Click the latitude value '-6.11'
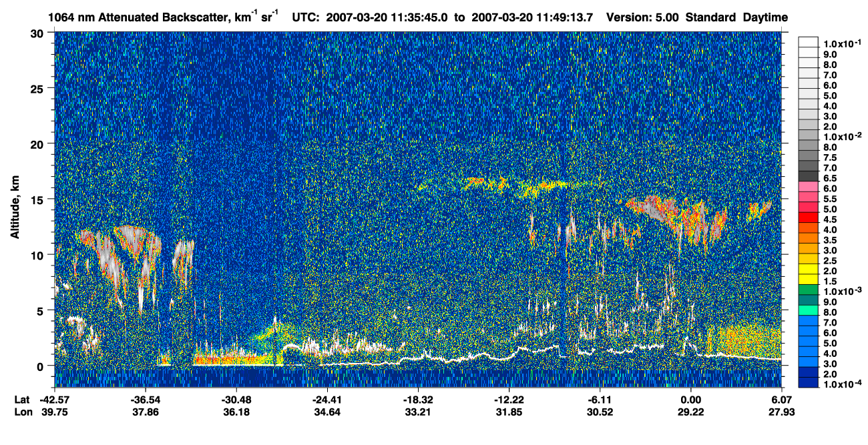 tap(600, 399)
